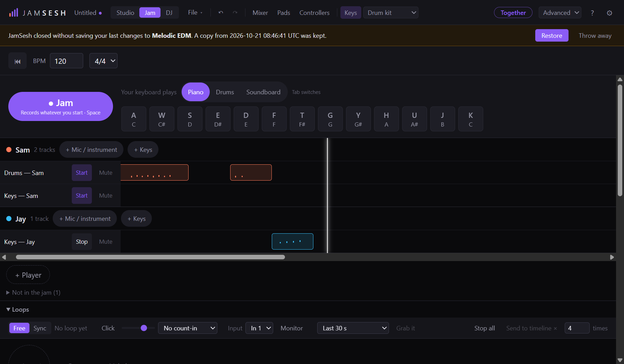
Task: Switch to Studio mode
Action: (125, 12)
